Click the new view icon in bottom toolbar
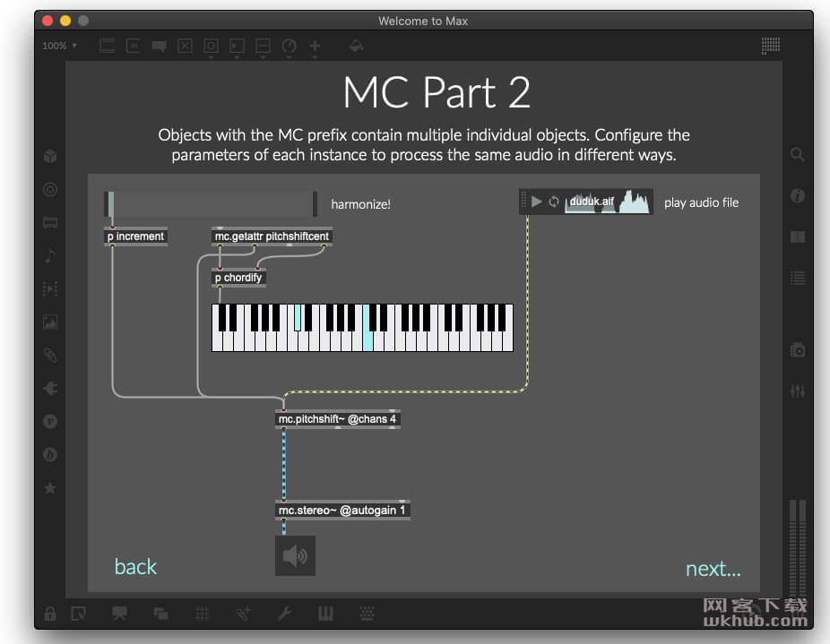 [x=78, y=614]
